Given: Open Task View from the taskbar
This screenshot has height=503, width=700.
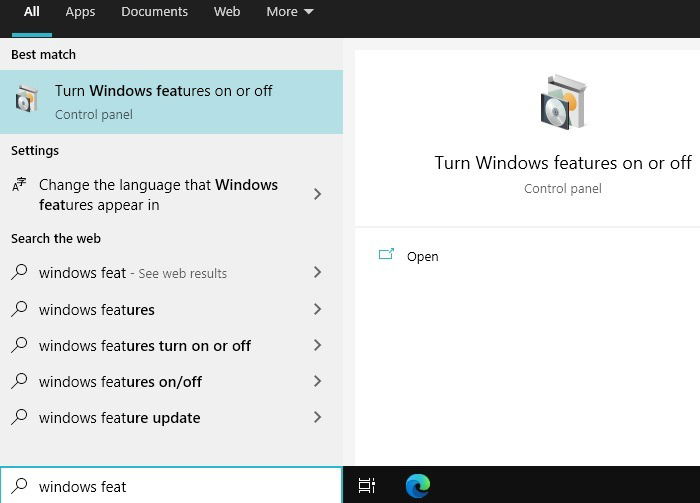Looking at the screenshot, I should [x=367, y=486].
